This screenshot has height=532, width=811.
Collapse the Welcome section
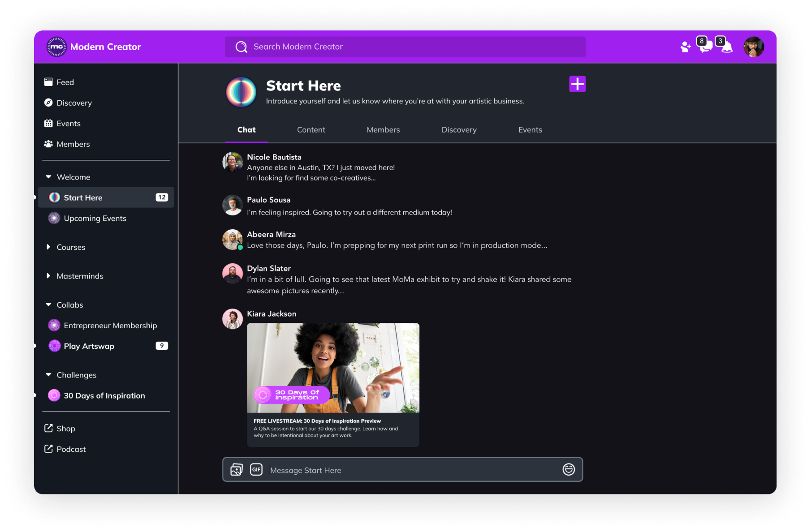click(x=48, y=177)
